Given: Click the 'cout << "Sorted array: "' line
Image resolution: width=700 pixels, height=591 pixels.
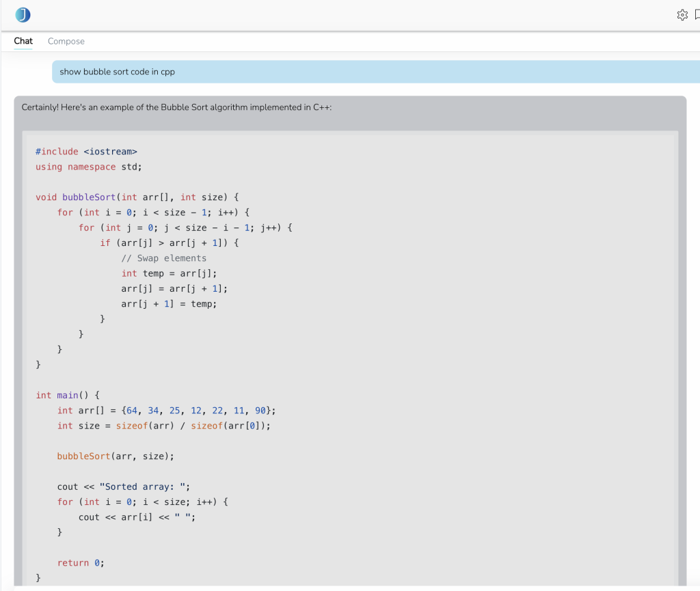Looking at the screenshot, I should pos(124,486).
